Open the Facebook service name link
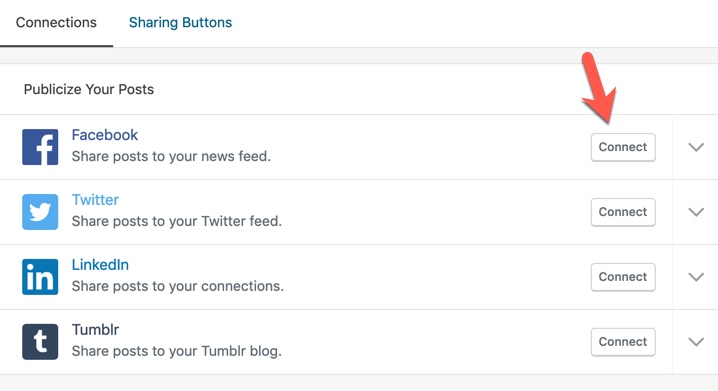The image size is (718, 391). (104, 135)
